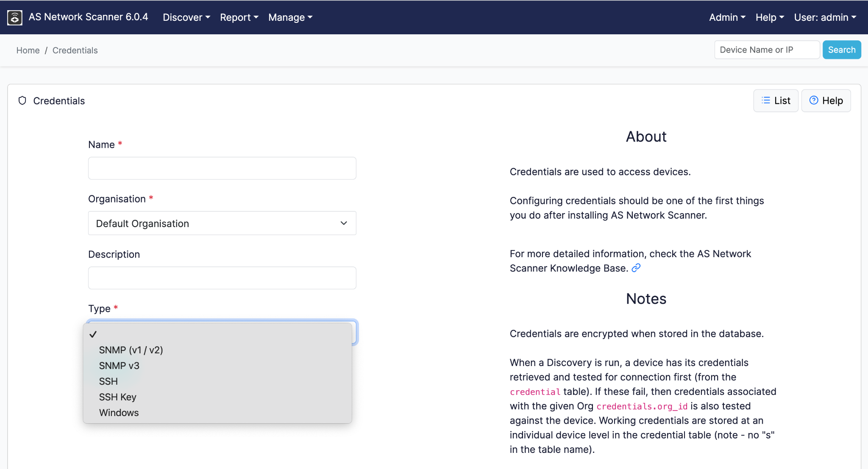Open the Manage menu

(290, 17)
